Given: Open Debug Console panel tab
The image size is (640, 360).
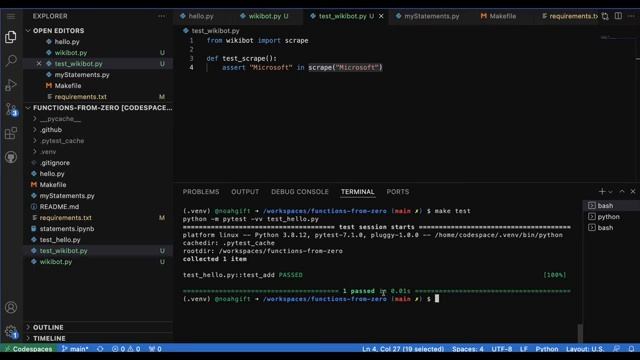Looking at the screenshot, I should [x=300, y=192].
